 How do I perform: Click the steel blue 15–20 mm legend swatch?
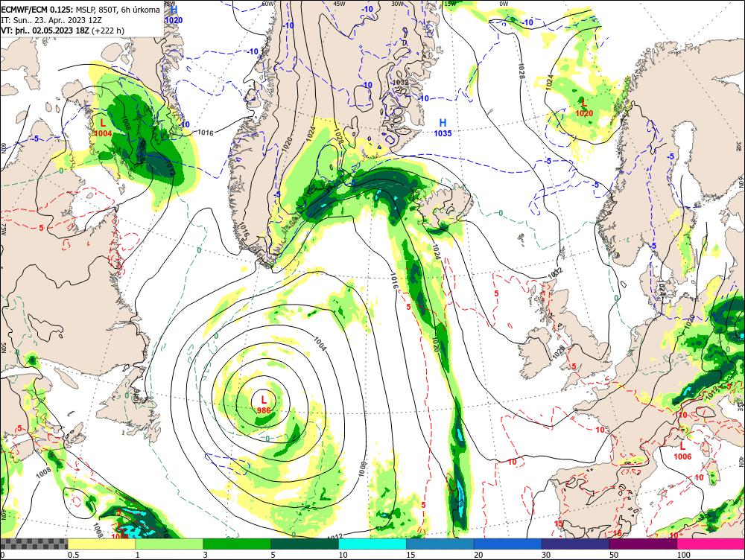click(440, 544)
